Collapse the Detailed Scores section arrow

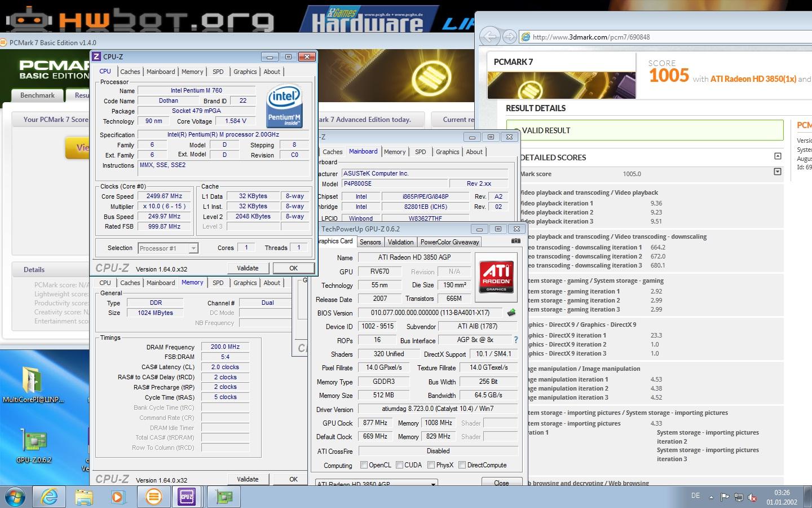[x=778, y=156]
